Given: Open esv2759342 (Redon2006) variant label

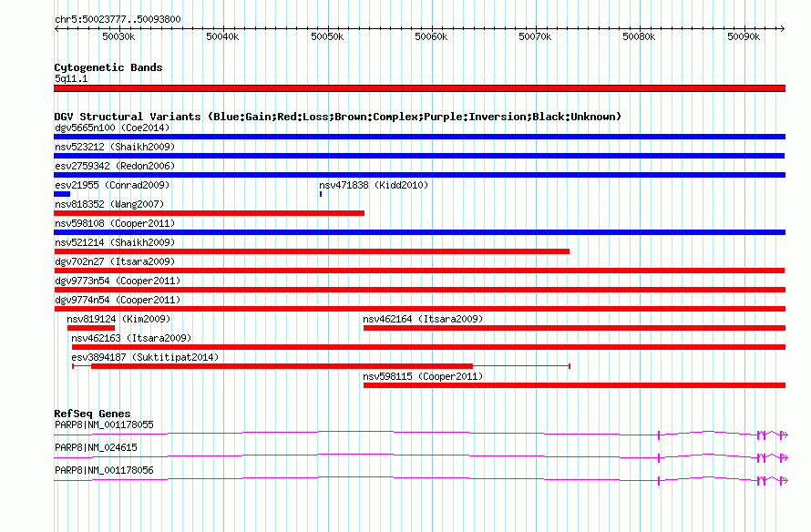Looking at the screenshot, I should (x=115, y=166).
